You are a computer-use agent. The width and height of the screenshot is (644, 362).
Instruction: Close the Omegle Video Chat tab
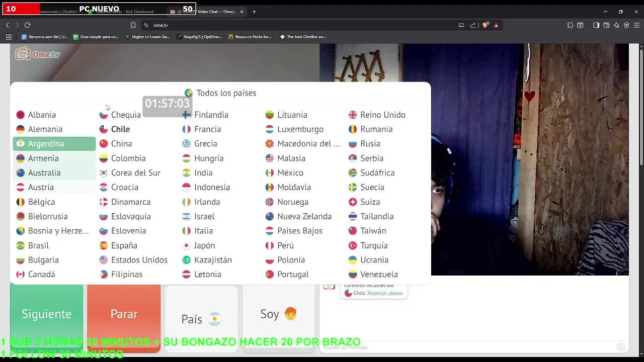click(242, 12)
